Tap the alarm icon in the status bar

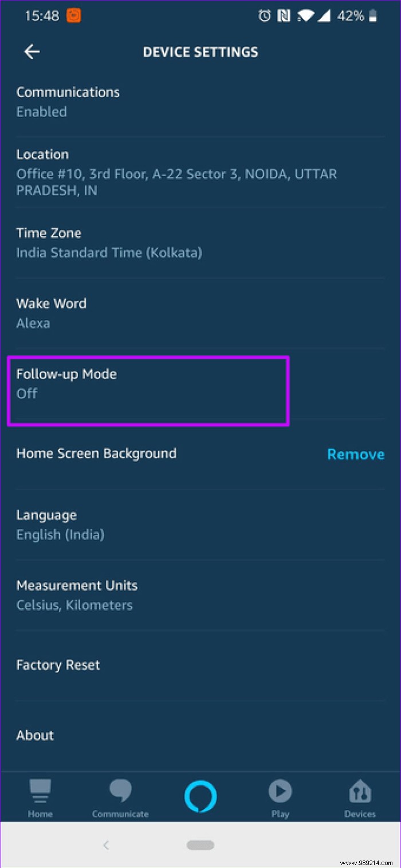pyautogui.click(x=265, y=16)
